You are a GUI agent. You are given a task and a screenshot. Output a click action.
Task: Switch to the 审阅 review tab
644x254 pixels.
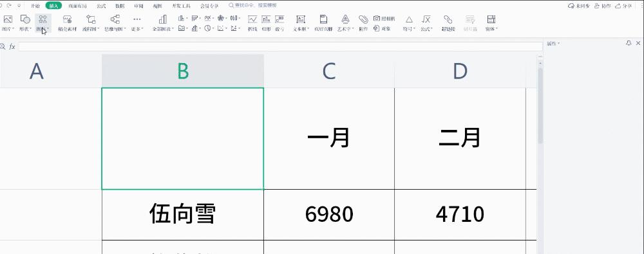138,6
